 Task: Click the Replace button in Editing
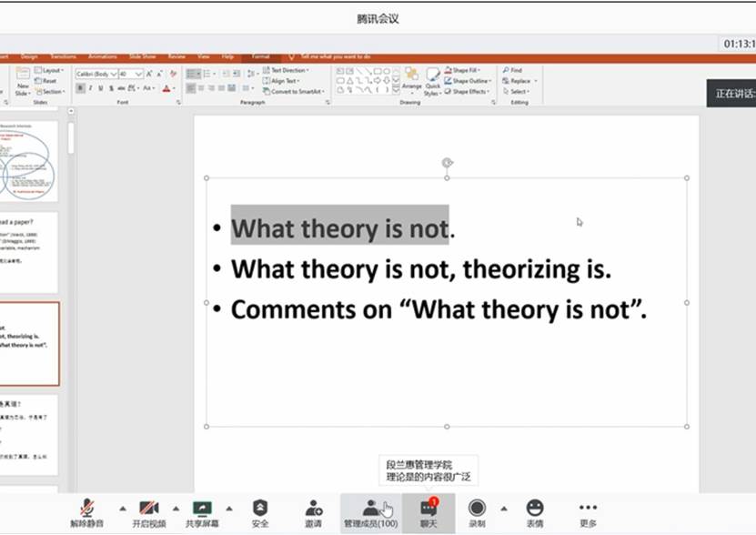coord(518,81)
